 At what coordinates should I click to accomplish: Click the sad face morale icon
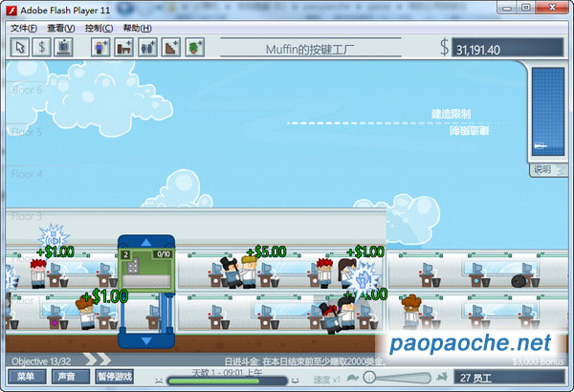point(159,381)
